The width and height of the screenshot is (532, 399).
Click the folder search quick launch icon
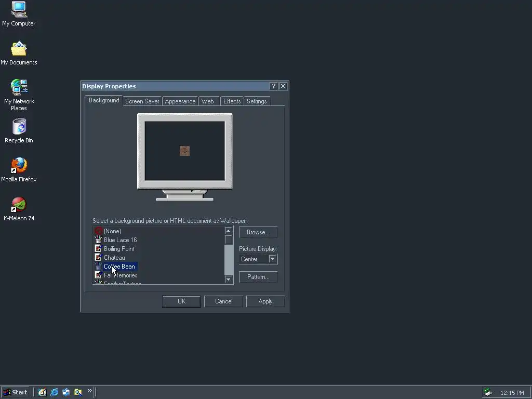78,392
